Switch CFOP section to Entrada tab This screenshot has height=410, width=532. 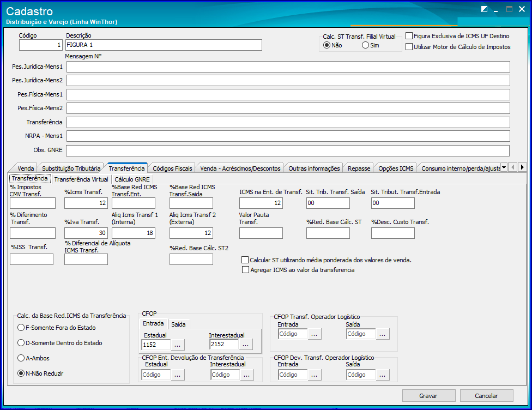tap(153, 324)
